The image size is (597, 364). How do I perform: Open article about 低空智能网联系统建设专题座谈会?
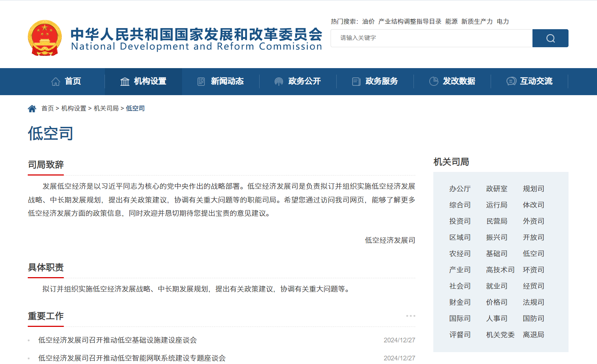point(132,358)
